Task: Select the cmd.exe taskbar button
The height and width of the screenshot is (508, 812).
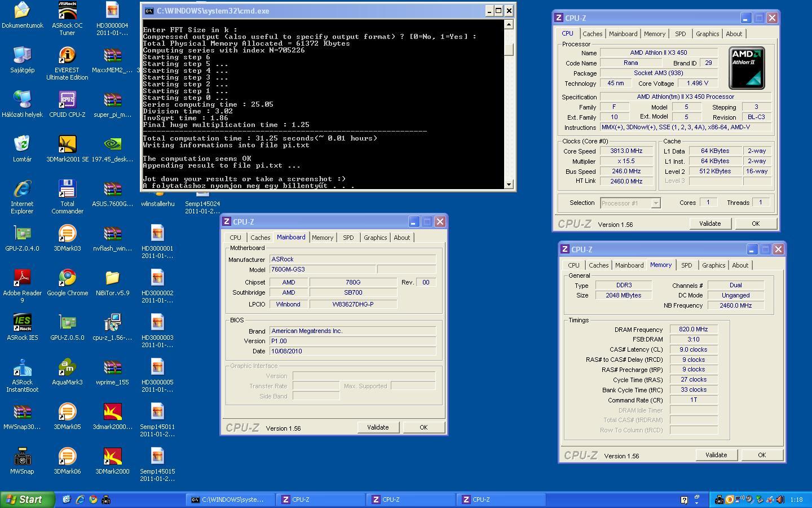Action: (x=231, y=500)
